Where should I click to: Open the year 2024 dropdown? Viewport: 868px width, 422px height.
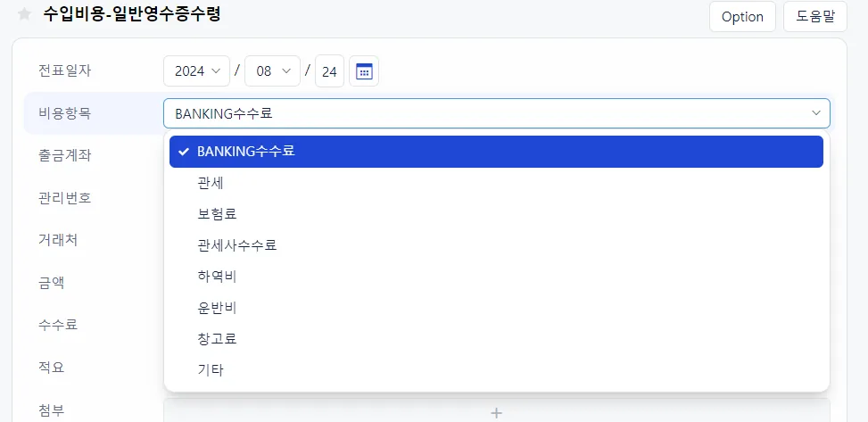point(196,70)
